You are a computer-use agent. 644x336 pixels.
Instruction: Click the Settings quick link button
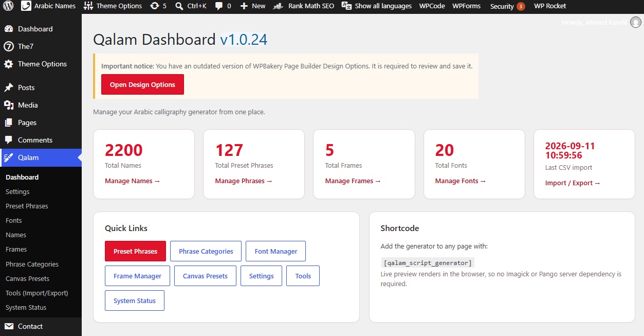click(x=261, y=276)
